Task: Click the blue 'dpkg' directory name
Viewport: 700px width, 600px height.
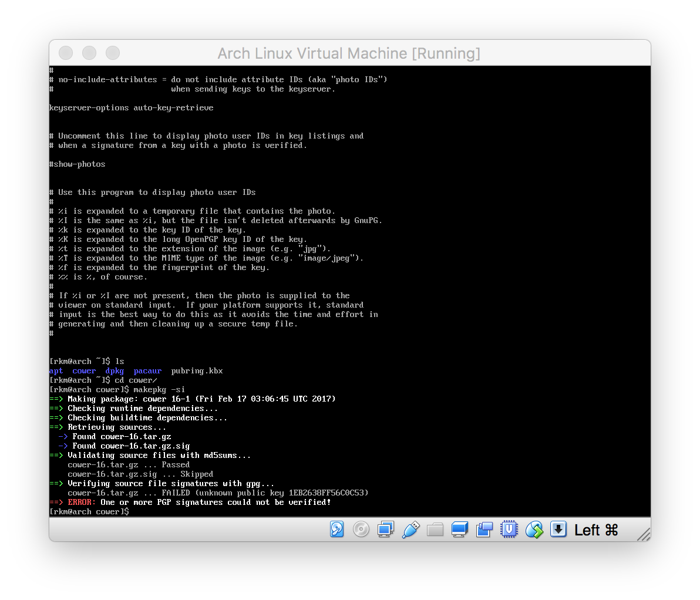Action: [115, 371]
